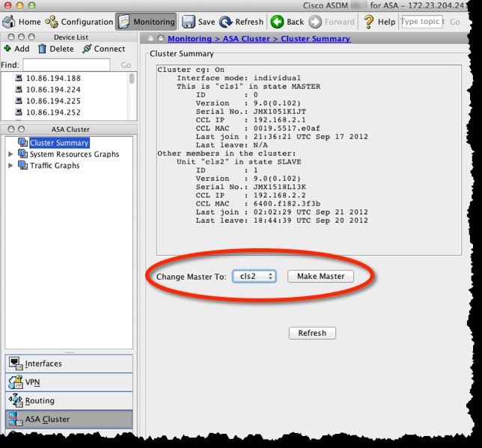Click Go beside the Find field

click(x=126, y=65)
